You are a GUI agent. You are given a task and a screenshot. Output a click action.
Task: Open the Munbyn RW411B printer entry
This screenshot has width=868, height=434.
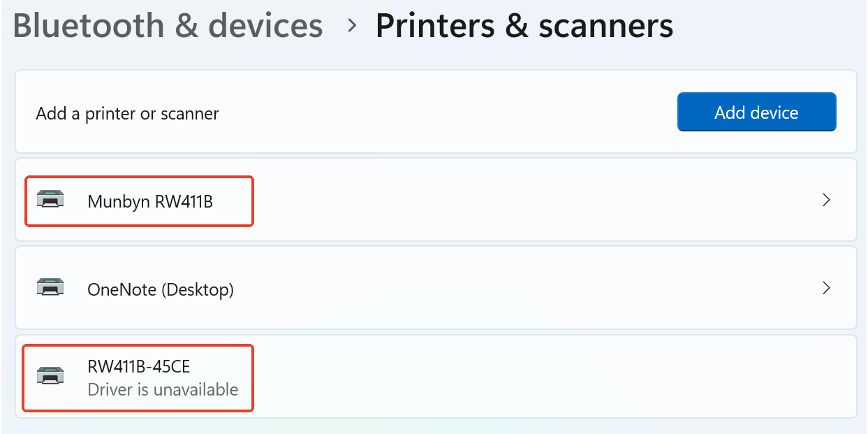(436, 200)
